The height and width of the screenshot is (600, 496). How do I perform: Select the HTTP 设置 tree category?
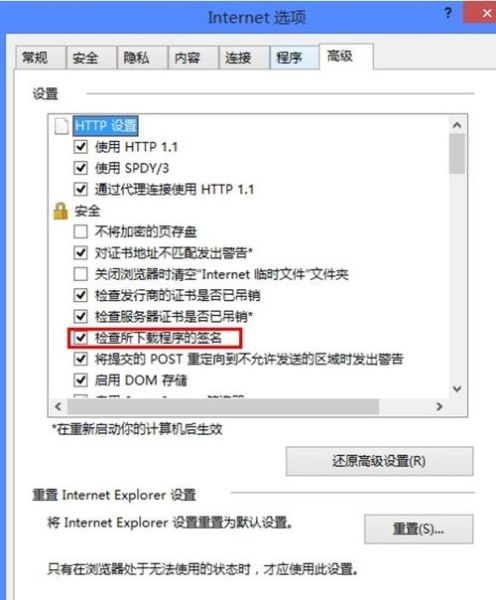point(105,126)
